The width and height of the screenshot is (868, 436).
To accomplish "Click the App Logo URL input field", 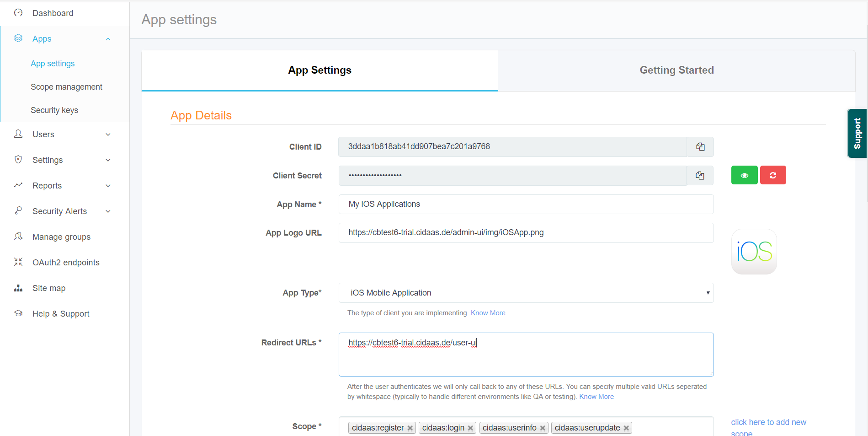I will [526, 233].
